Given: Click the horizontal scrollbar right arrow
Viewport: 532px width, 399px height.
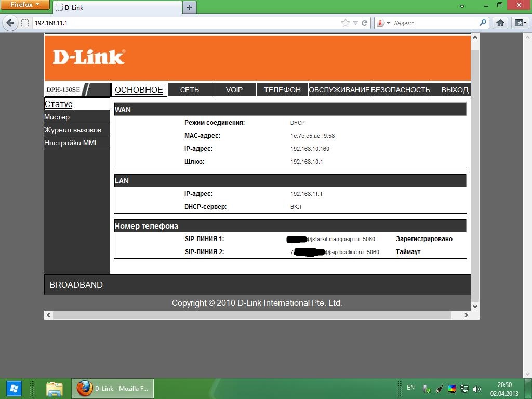Looking at the screenshot, I should tap(467, 315).
